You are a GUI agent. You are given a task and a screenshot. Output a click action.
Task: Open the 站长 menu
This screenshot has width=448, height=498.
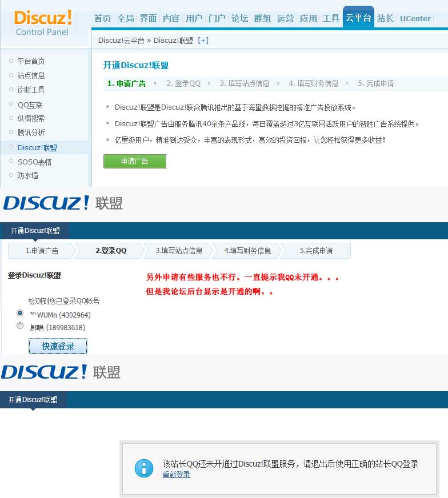[385, 18]
